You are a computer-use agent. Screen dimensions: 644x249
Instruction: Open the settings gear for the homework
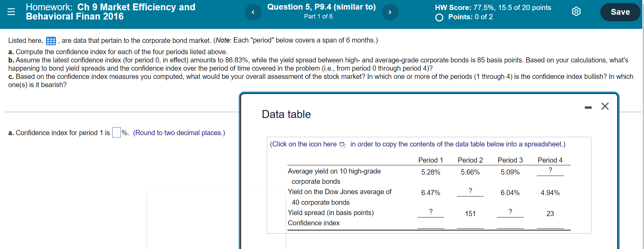[x=576, y=11]
